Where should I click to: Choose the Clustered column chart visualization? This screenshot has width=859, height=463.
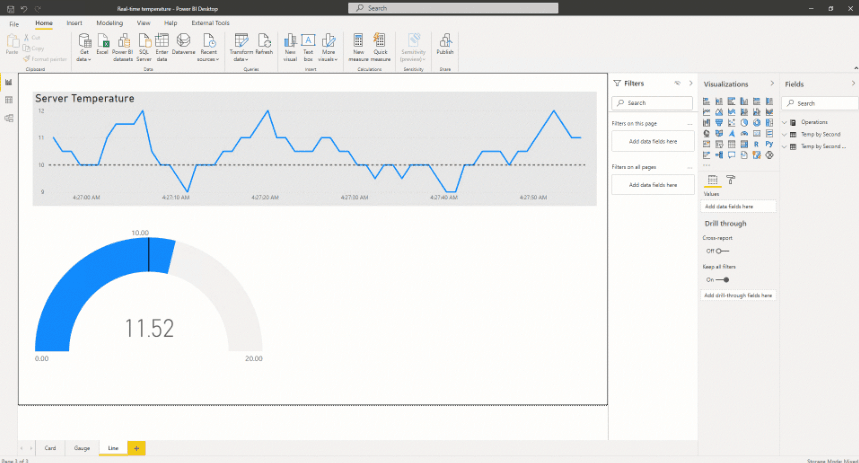tap(745, 101)
